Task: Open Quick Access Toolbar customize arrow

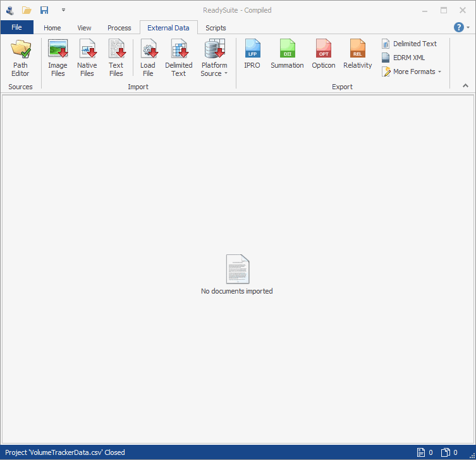Action: [x=63, y=10]
